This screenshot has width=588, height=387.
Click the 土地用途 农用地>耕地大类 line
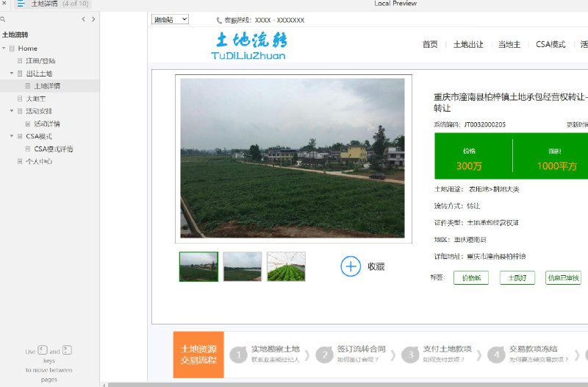click(x=476, y=189)
